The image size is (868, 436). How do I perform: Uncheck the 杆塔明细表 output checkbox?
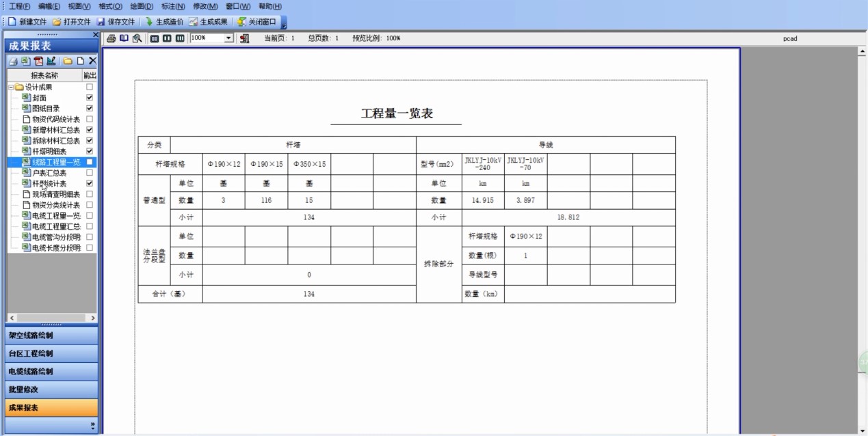pos(90,151)
